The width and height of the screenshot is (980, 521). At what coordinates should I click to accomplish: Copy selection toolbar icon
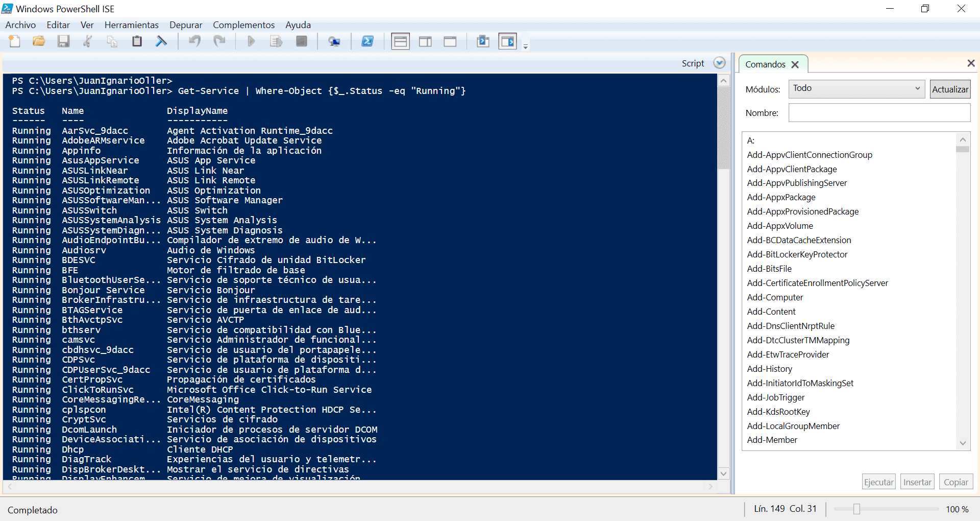pyautogui.click(x=112, y=41)
